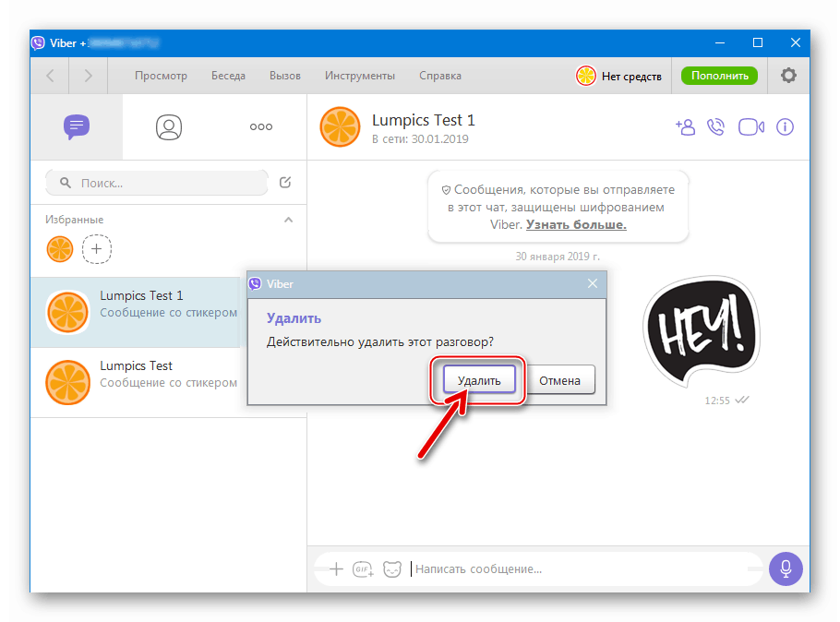840x622 pixels.
Task: Open settings gear icon
Action: pos(788,76)
